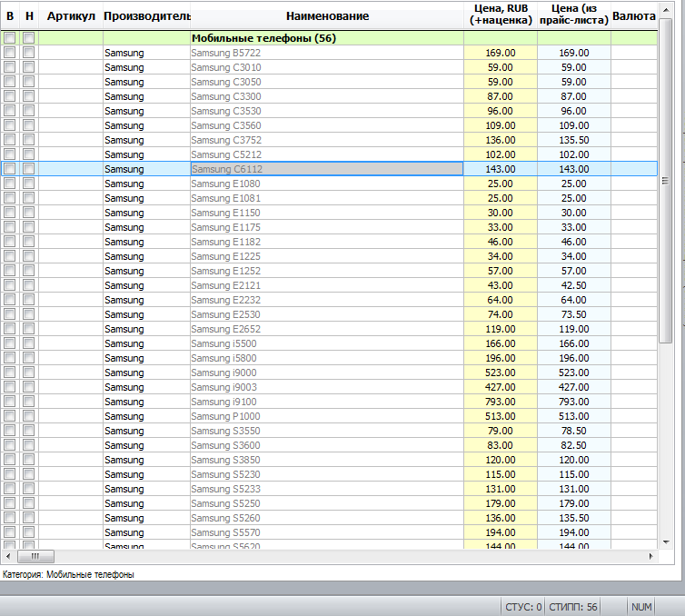
Task: Select the Samsung B5722 name cell
Action: pyautogui.click(x=327, y=53)
